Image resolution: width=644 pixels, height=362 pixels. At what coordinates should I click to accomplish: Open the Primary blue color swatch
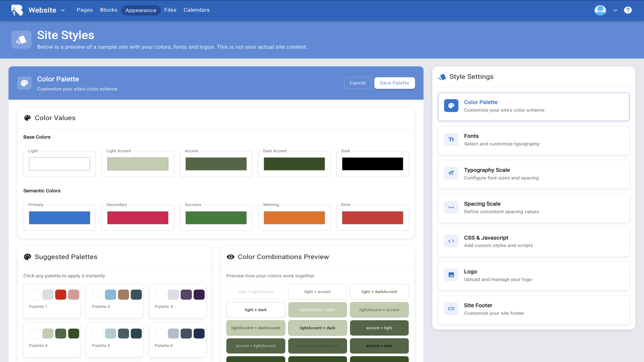point(59,218)
